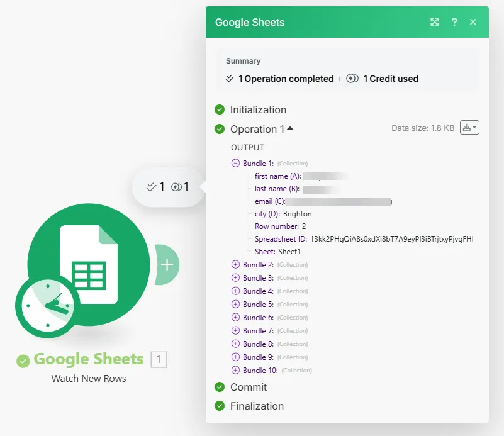The height and width of the screenshot is (436, 504).
Task: Click the OUTPUT heading
Action: (247, 147)
